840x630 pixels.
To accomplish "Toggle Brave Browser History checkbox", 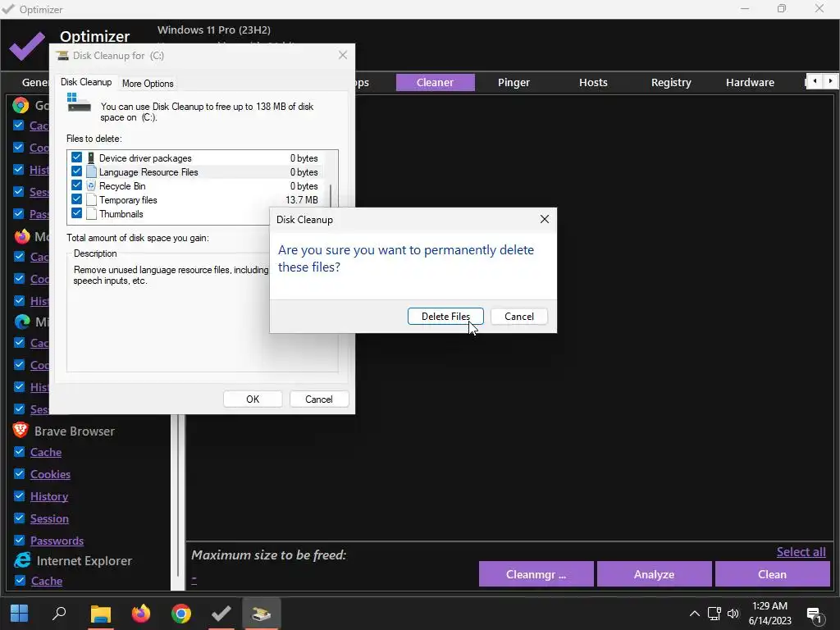I will coord(20,495).
